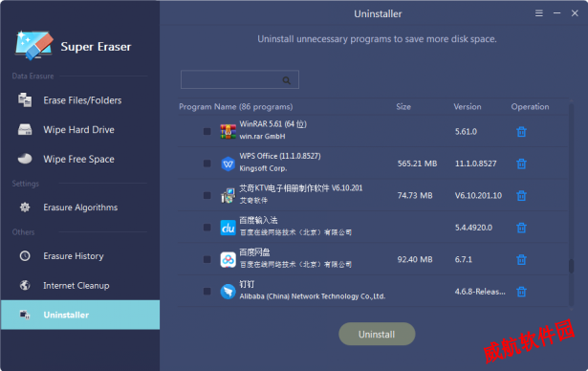Viewport: 588px width, 371px height.
Task: Click version 6.7.1 cell
Action: click(463, 259)
